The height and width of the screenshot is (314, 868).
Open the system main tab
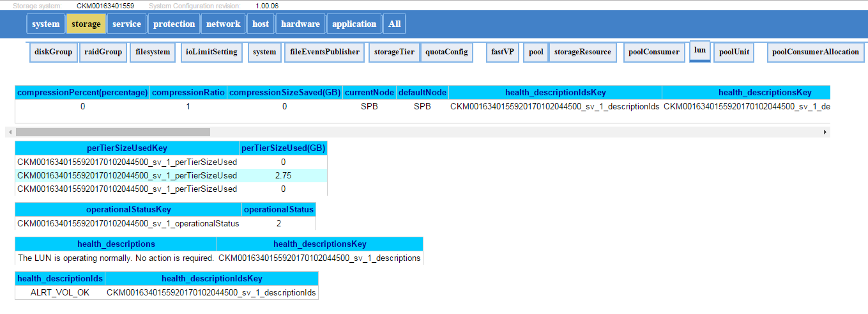pyautogui.click(x=45, y=24)
